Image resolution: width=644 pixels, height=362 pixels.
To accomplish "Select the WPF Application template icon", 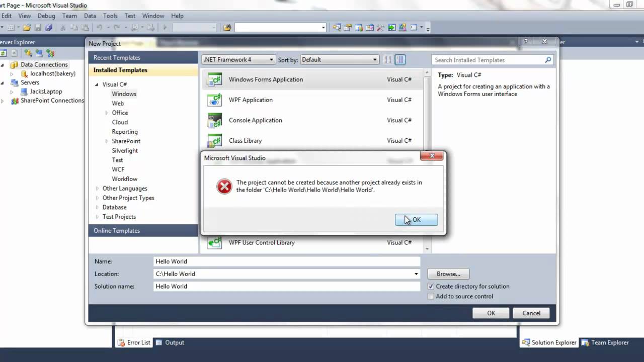I will pos(215,100).
